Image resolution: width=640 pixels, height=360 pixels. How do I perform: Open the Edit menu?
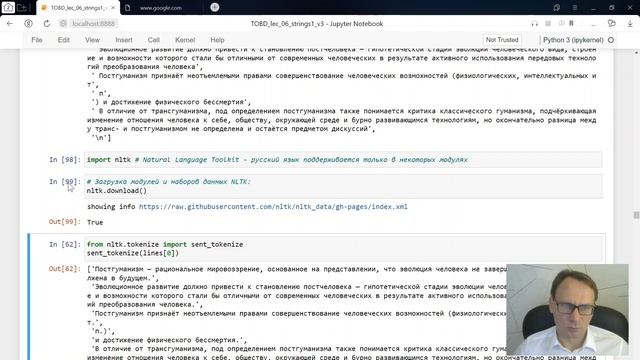point(64,40)
